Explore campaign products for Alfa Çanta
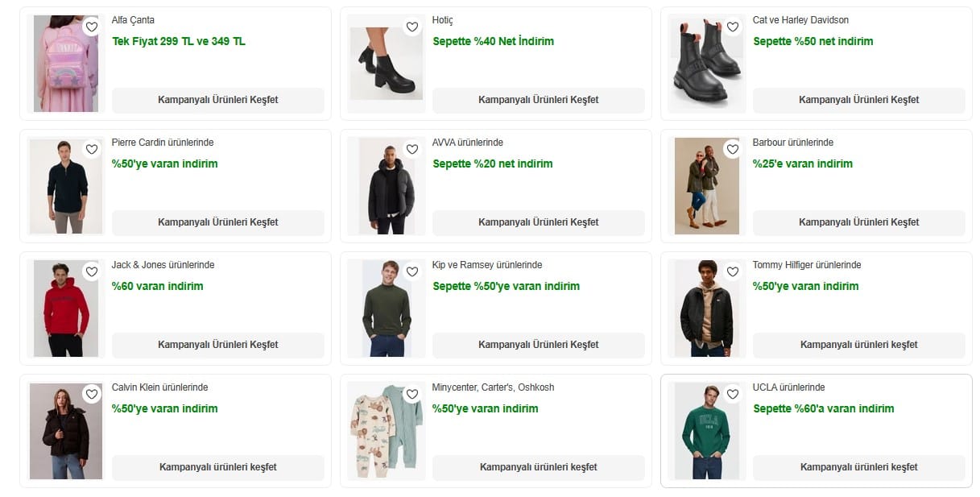Image resolution: width=980 pixels, height=497 pixels. click(x=217, y=100)
